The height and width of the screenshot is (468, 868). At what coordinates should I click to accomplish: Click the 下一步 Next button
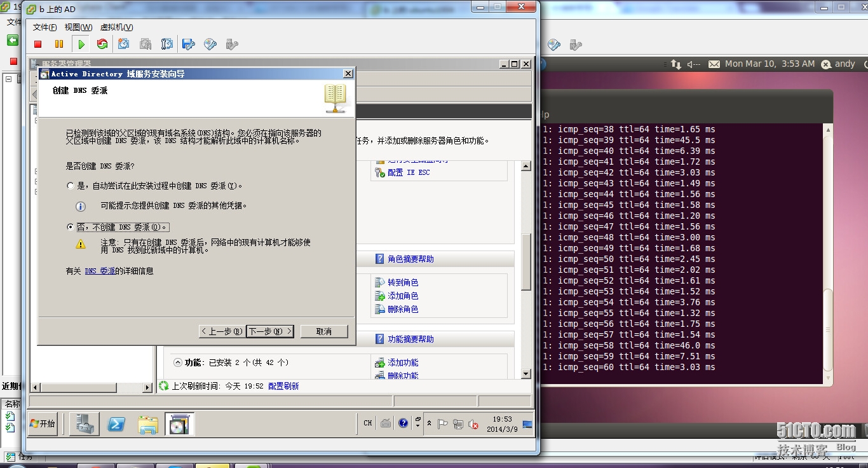[x=270, y=331]
